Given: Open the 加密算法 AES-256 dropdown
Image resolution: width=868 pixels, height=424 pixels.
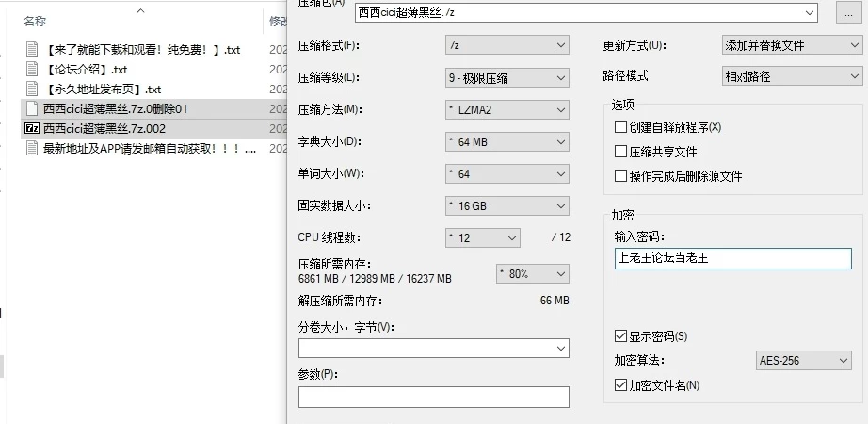Looking at the screenshot, I should [x=804, y=360].
